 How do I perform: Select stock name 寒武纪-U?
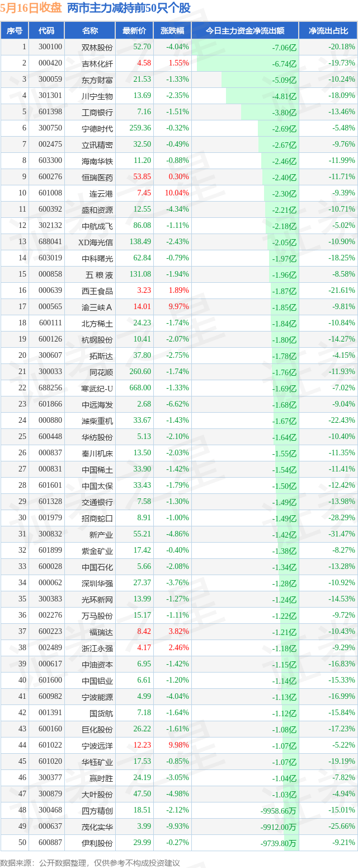97,388
